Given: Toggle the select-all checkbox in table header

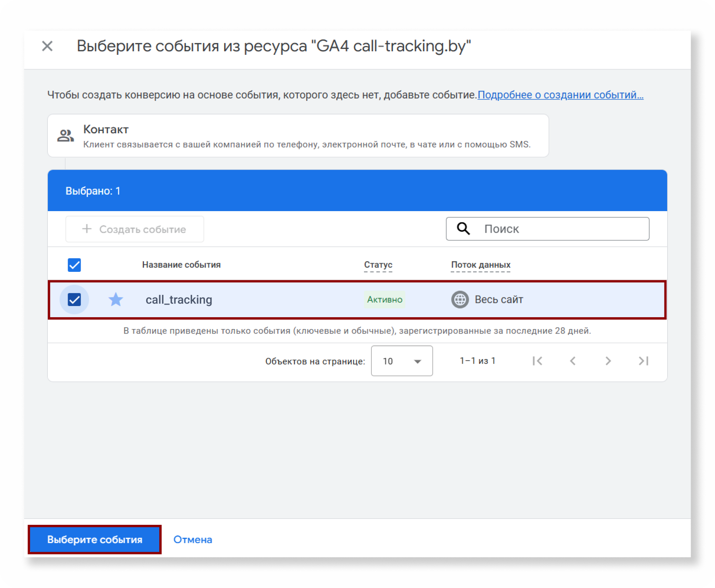Looking at the screenshot, I should (74, 265).
